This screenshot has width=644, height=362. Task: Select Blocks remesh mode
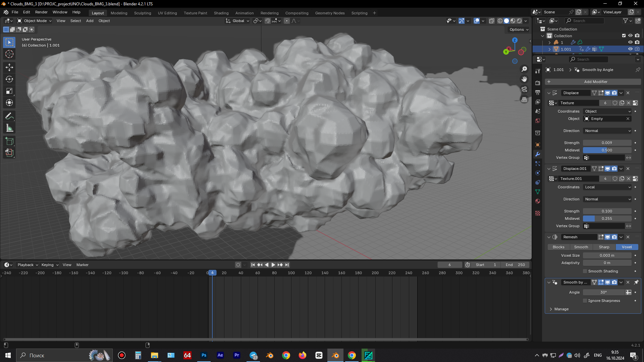click(558, 247)
